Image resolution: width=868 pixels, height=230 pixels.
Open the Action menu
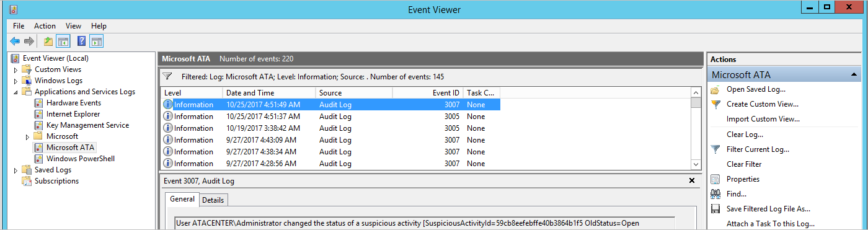point(45,26)
